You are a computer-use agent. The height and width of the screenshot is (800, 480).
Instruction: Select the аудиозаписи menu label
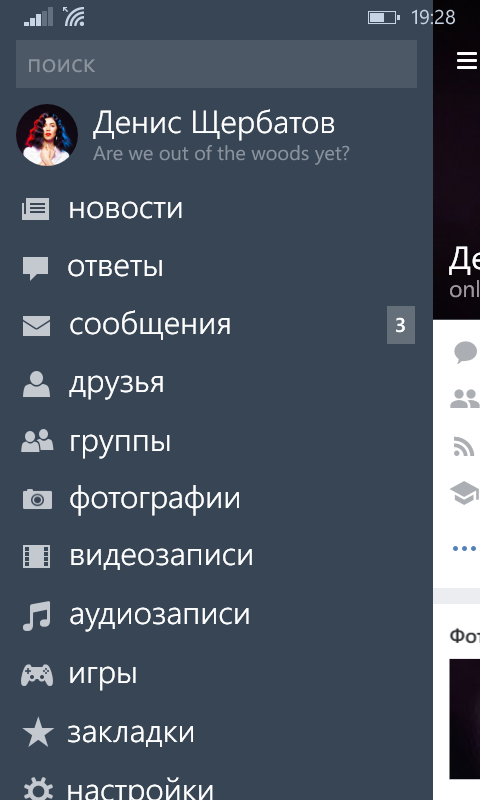click(x=160, y=614)
